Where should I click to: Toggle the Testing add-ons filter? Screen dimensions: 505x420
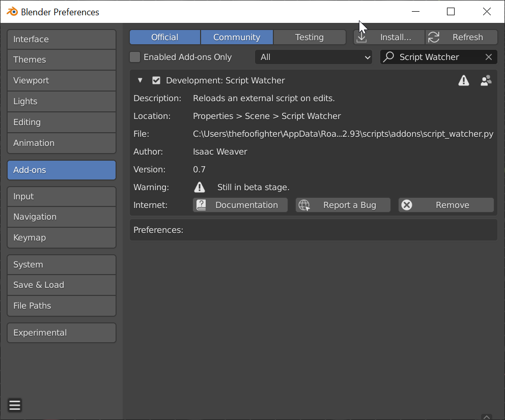(x=310, y=37)
